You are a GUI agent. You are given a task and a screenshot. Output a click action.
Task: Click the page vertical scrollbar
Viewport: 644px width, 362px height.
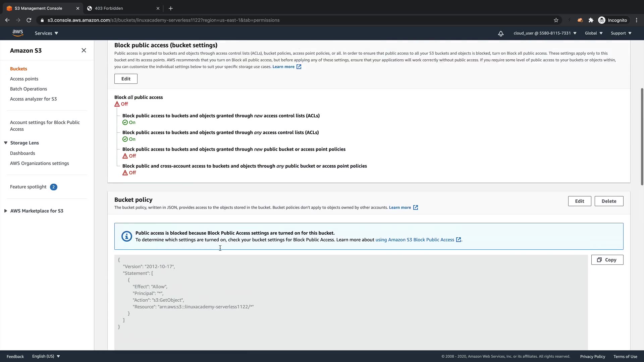(x=642, y=137)
